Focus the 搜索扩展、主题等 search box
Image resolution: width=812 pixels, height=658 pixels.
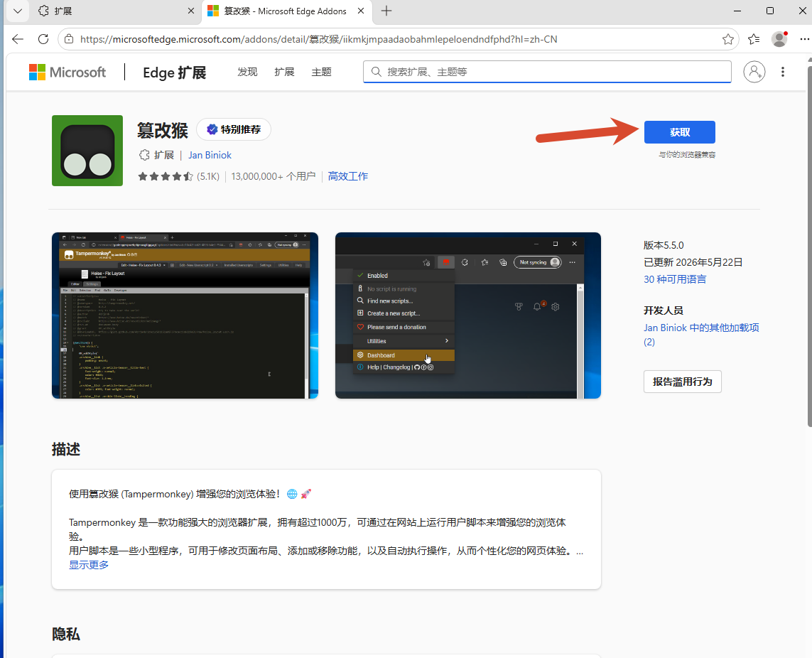click(548, 72)
